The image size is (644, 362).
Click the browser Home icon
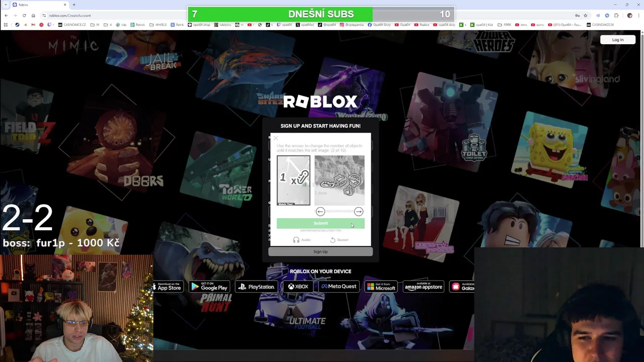pos(33,16)
